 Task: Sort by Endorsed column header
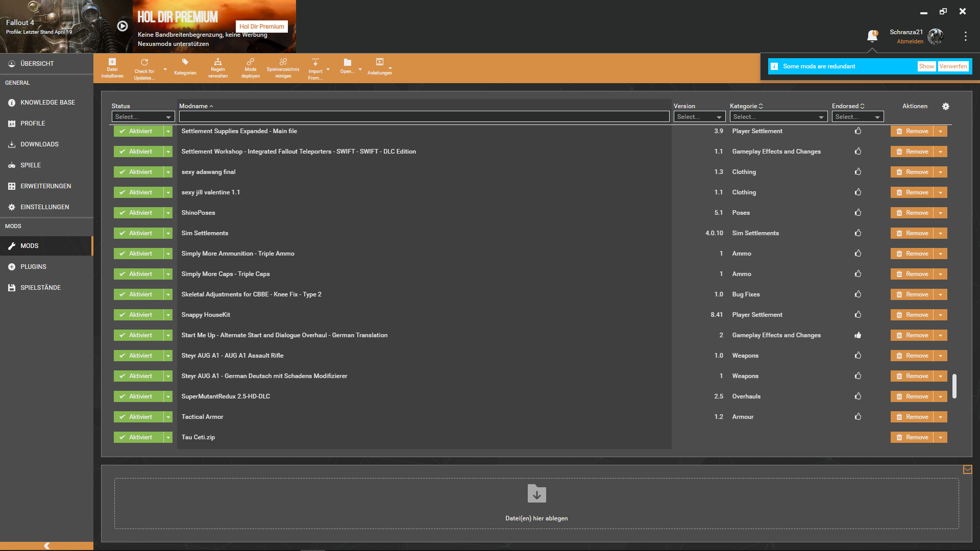click(x=848, y=106)
